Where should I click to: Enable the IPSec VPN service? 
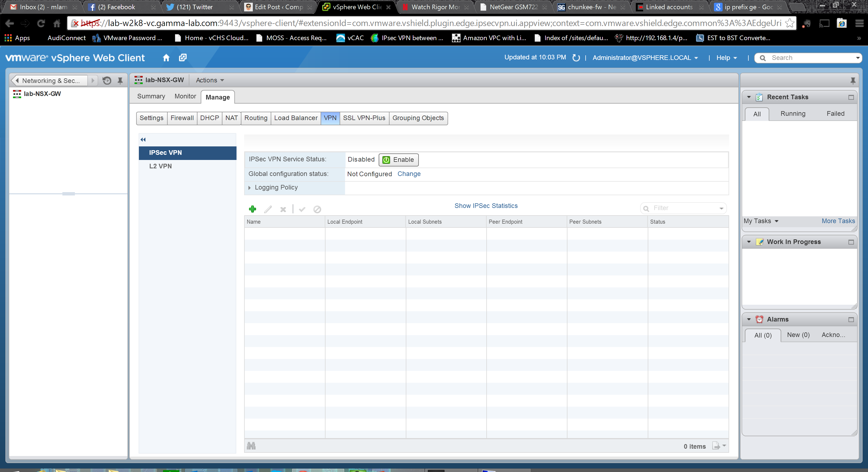click(x=398, y=160)
